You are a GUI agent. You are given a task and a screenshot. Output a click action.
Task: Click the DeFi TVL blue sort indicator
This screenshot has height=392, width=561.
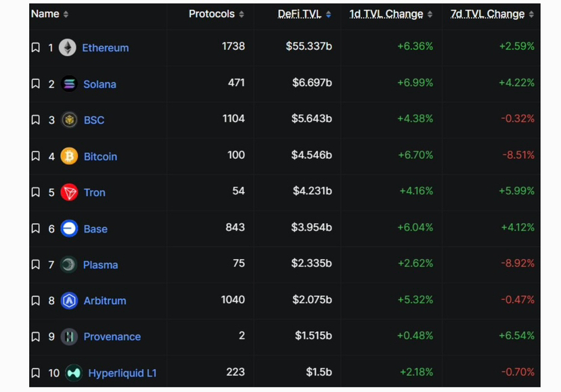[x=328, y=14]
